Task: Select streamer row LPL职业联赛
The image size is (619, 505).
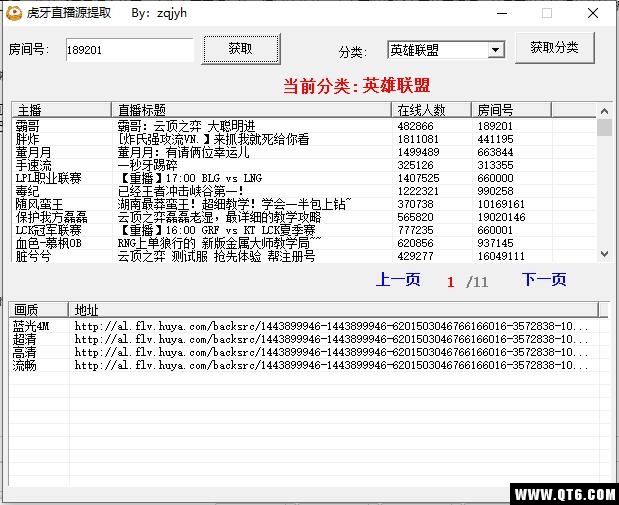Action: [304, 178]
